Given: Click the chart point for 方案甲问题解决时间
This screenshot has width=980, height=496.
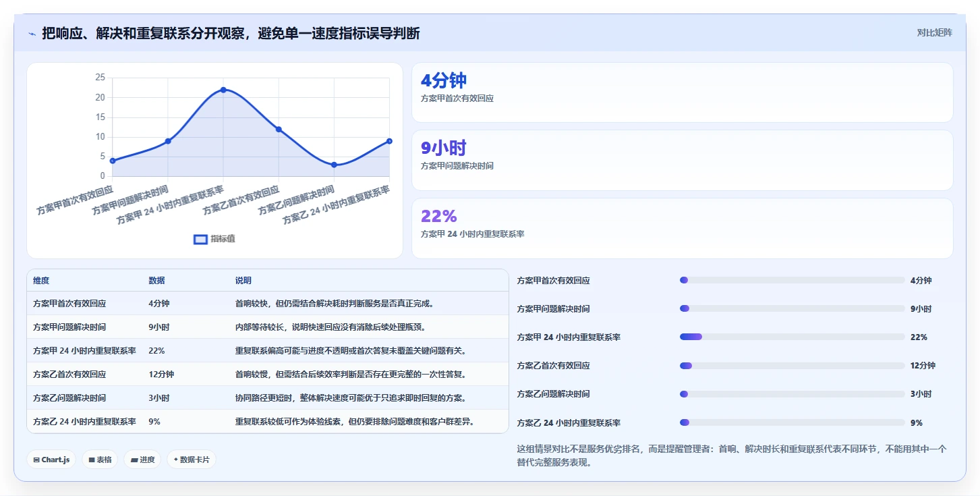Looking at the screenshot, I should [168, 141].
